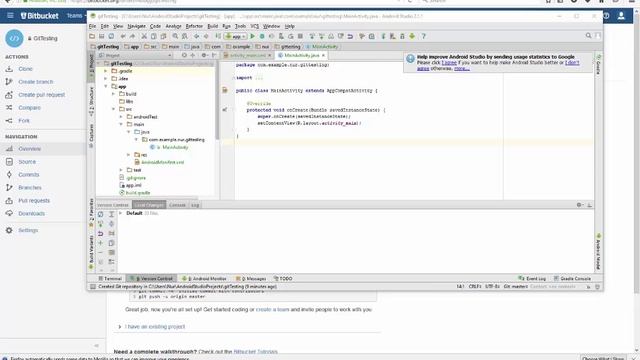The width and height of the screenshot is (640, 360).
Task: Click UTF-8 encoding in status bar
Action: [492, 287]
